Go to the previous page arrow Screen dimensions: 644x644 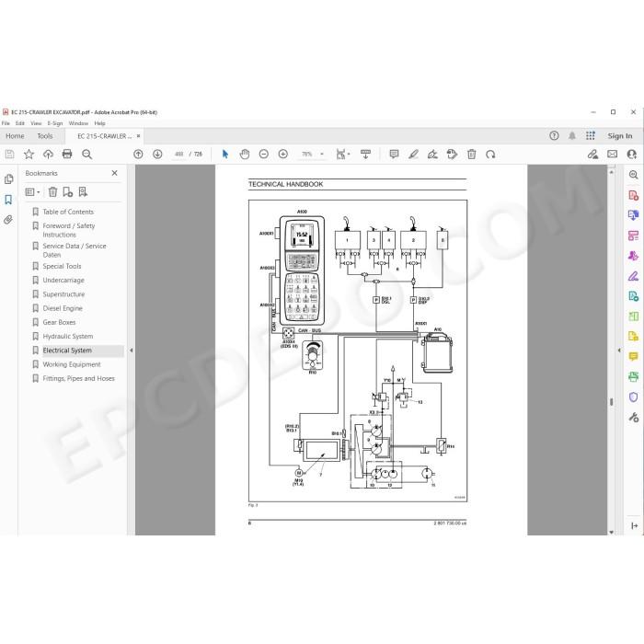(x=138, y=155)
